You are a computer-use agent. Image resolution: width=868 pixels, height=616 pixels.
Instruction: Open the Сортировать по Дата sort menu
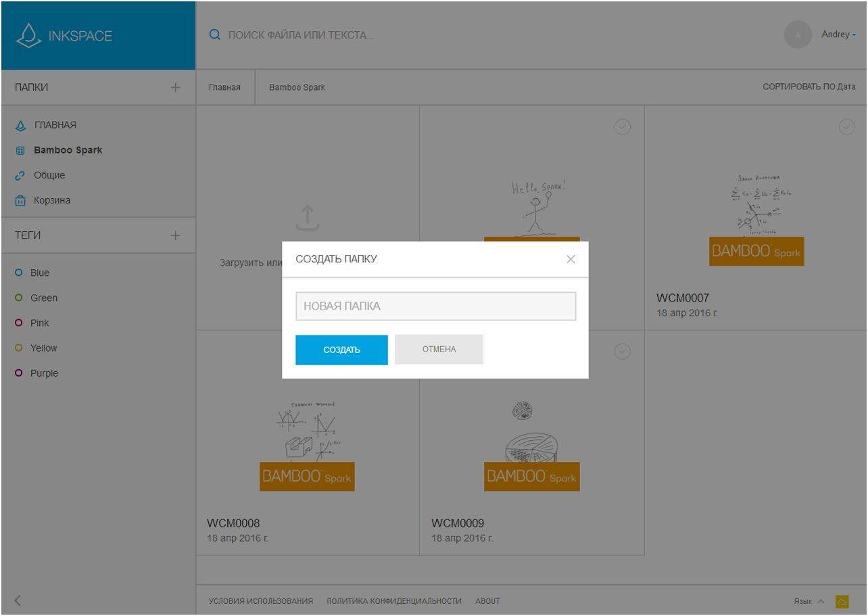(x=809, y=87)
